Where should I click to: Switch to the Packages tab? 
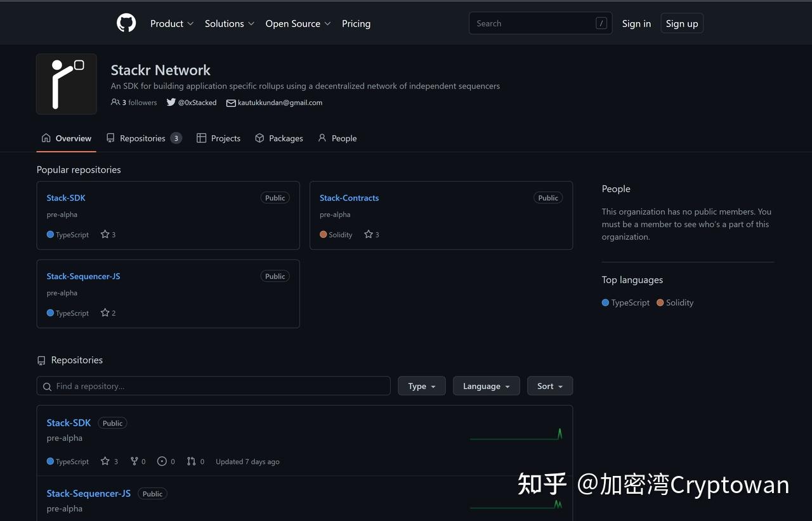(x=279, y=138)
